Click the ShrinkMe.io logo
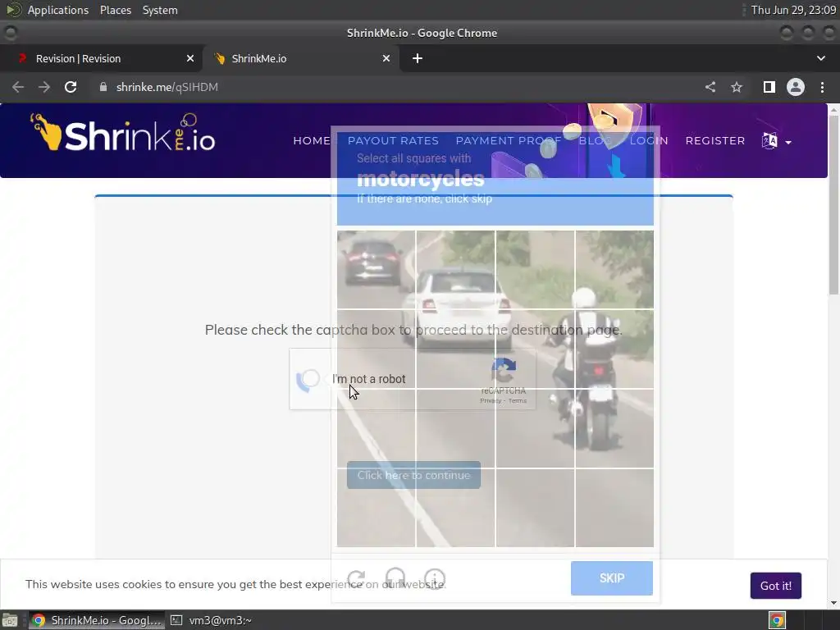Image resolution: width=840 pixels, height=630 pixels. 123,133
